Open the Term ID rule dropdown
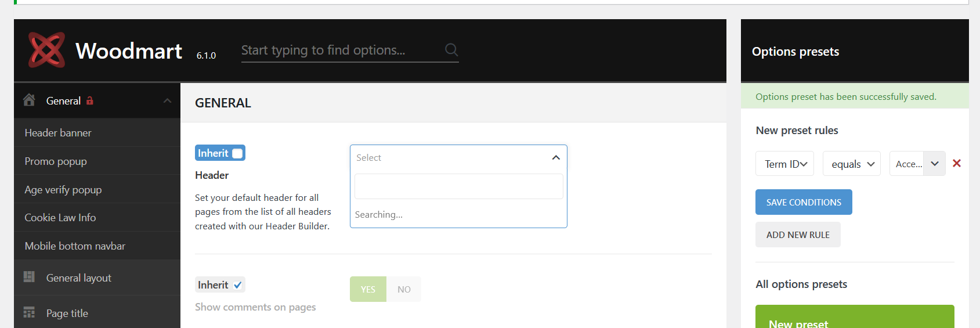This screenshot has width=980, height=328. click(784, 164)
